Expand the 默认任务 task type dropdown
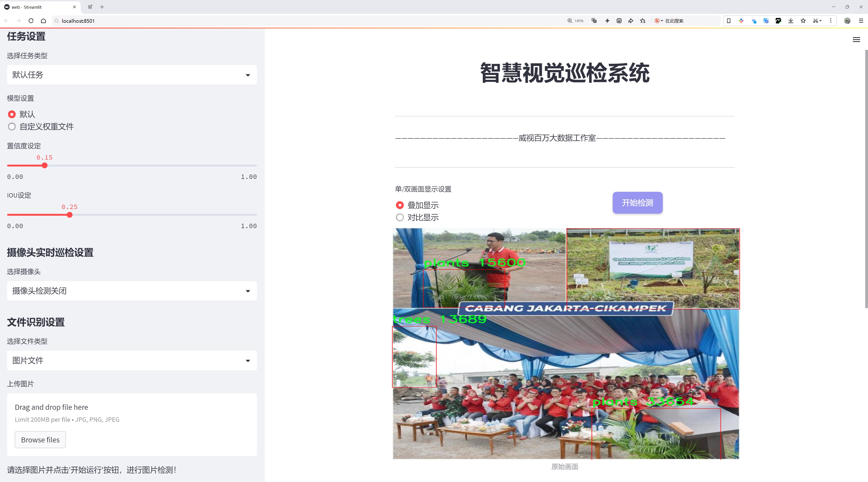This screenshot has width=868, height=482. pos(132,75)
